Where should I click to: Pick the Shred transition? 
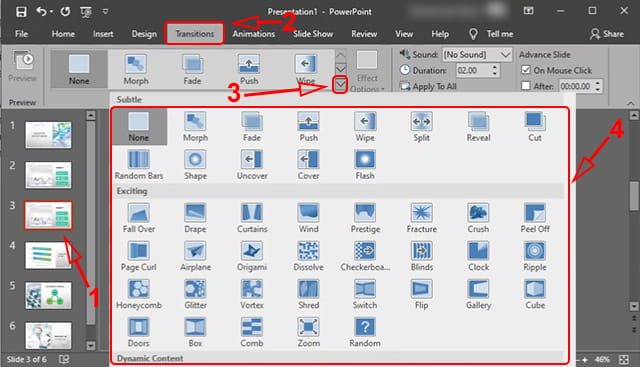(308, 294)
